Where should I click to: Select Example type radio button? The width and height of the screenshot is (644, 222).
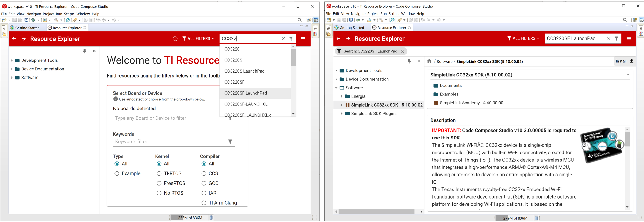click(117, 173)
